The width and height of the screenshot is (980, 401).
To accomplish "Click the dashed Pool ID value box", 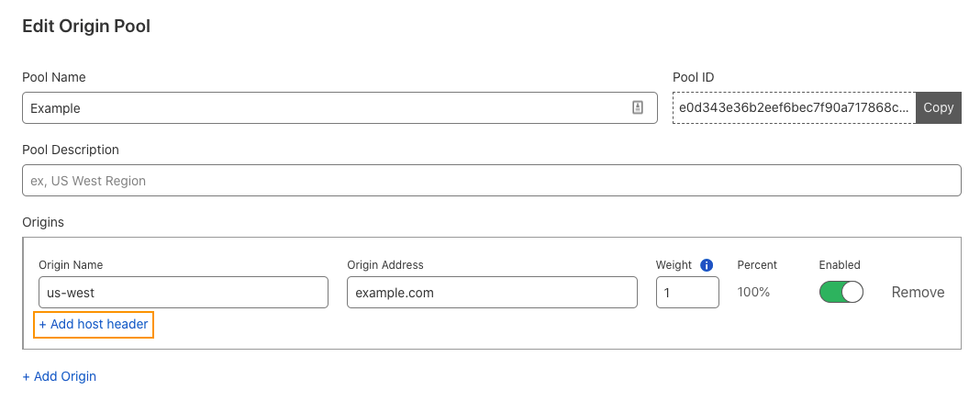I will tap(794, 107).
